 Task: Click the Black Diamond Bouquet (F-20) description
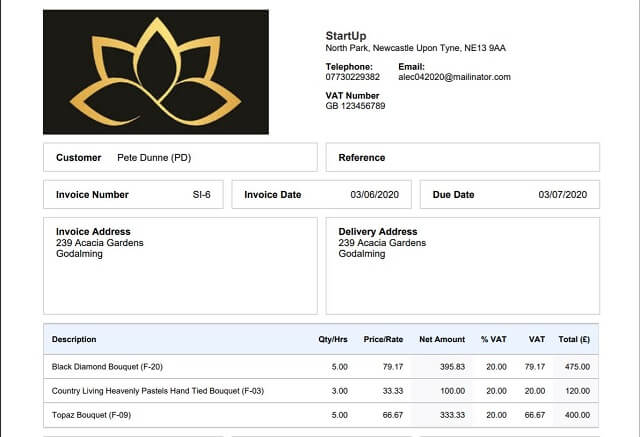(x=107, y=367)
